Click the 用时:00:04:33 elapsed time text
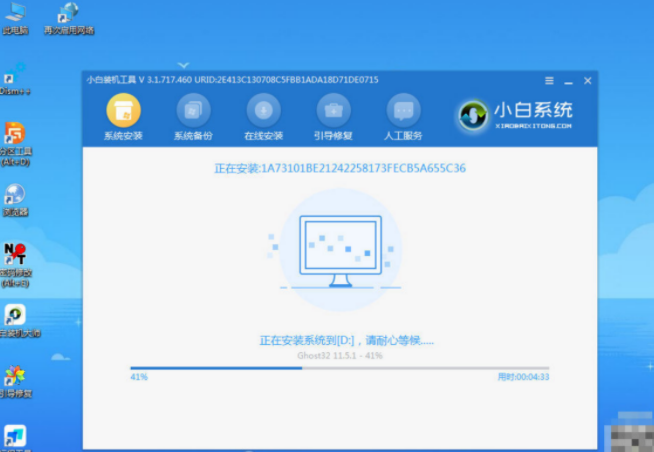 523,377
